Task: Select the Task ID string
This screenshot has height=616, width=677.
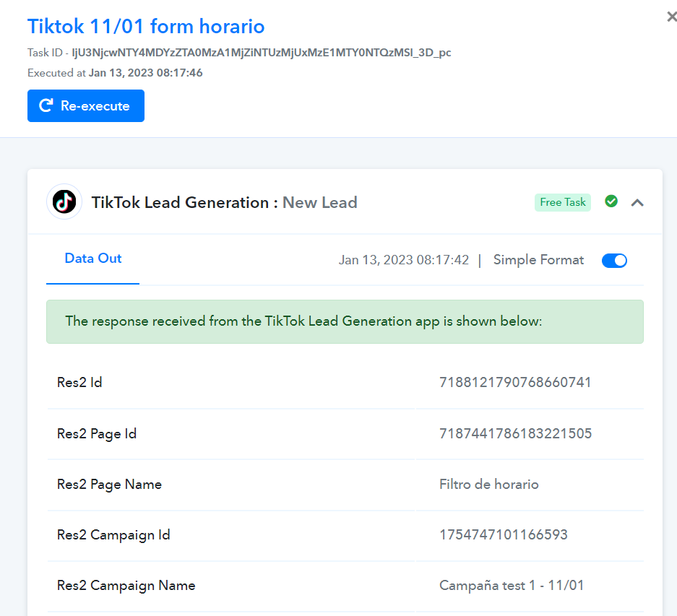Action: point(262,53)
